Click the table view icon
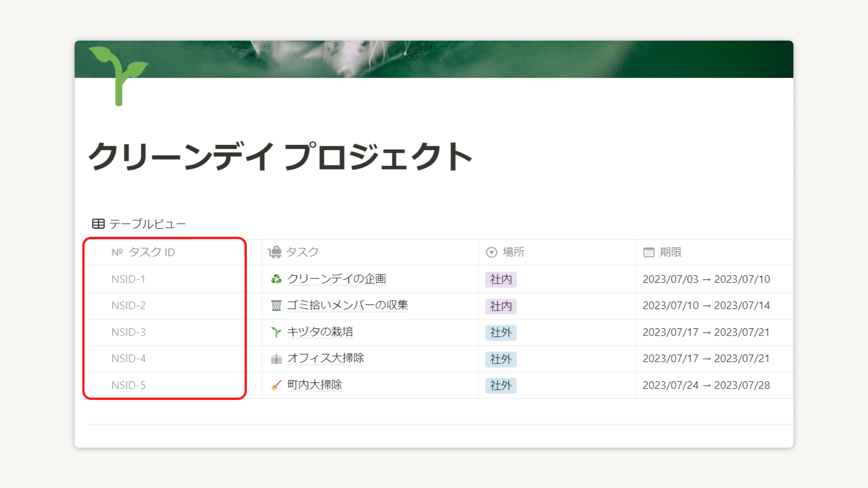The image size is (868, 488). pos(98,224)
